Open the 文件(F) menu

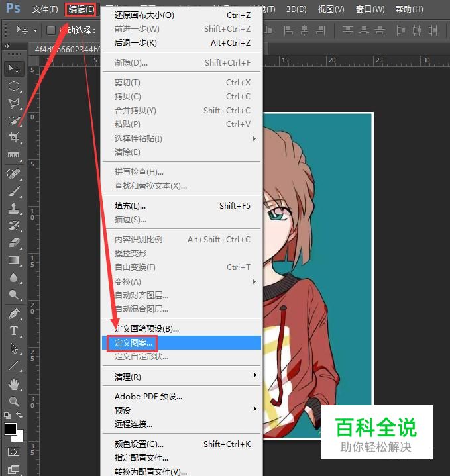[x=45, y=9]
